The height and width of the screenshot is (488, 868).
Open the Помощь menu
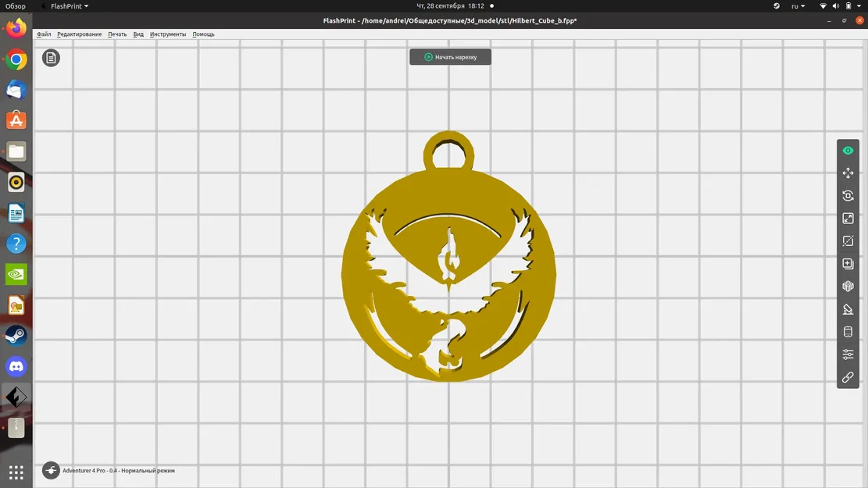tap(203, 34)
